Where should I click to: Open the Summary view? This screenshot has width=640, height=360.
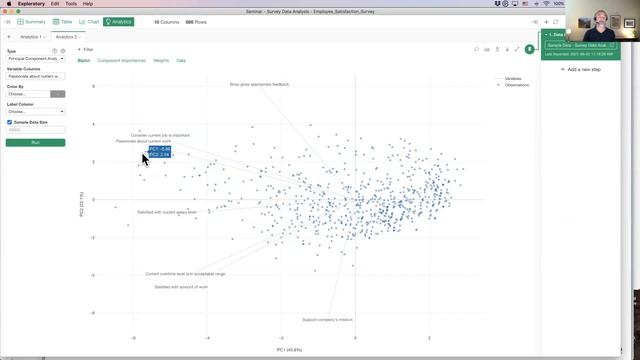[31, 22]
